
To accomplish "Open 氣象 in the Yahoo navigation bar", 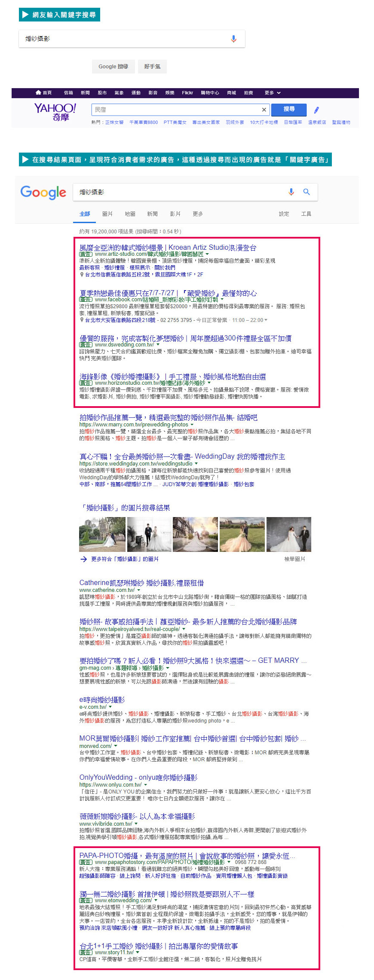I will pos(119,92).
